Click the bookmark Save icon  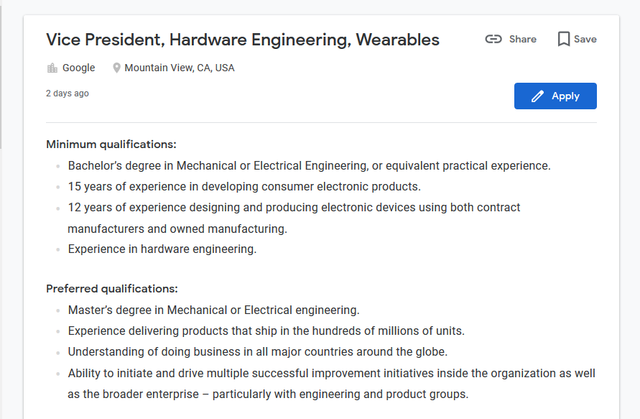(x=564, y=39)
